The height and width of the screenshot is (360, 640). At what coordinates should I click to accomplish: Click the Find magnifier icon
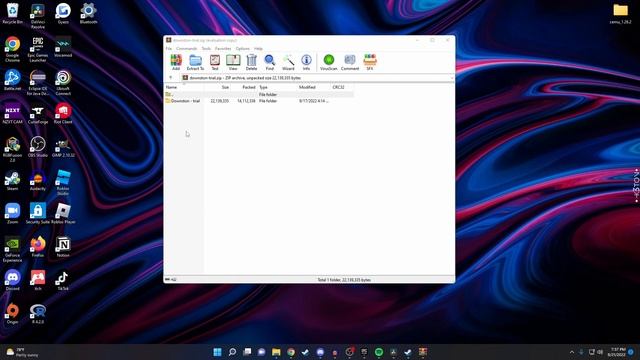(x=270, y=62)
